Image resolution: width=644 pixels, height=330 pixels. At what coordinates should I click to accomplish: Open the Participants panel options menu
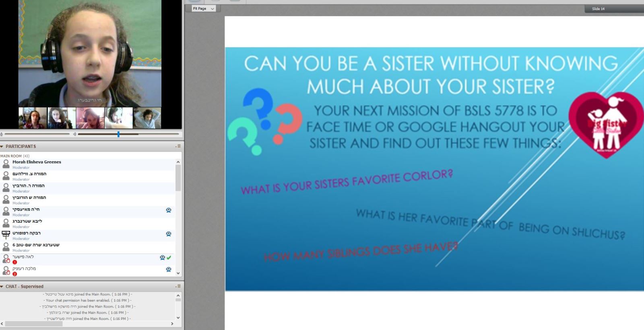178,146
